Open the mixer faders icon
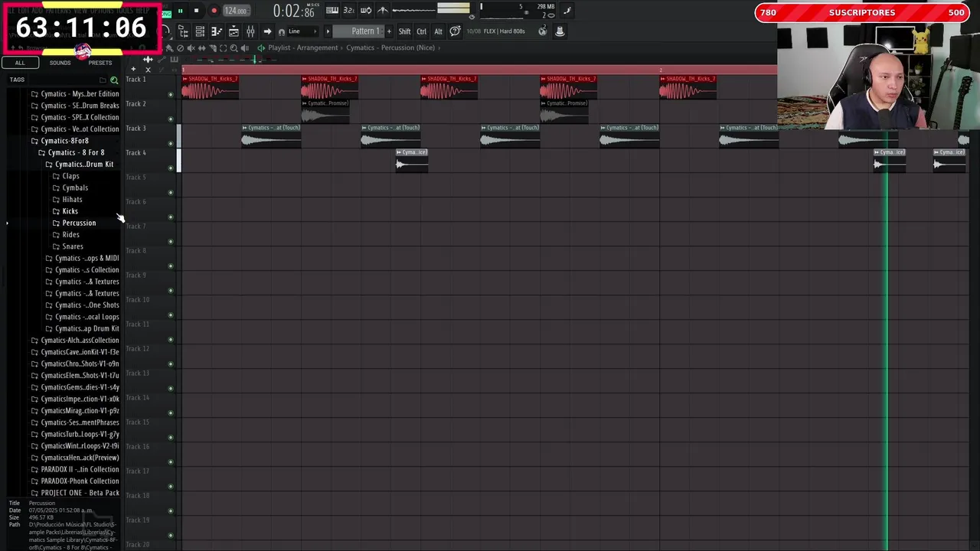This screenshot has height=551, width=980. 250,31
